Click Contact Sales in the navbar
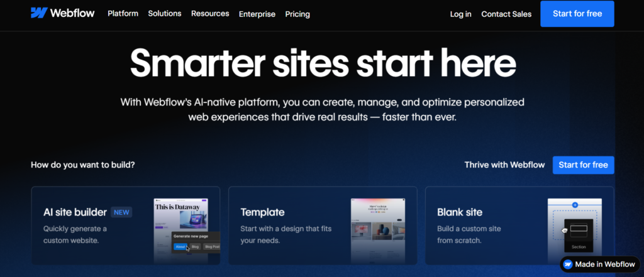 click(x=506, y=14)
